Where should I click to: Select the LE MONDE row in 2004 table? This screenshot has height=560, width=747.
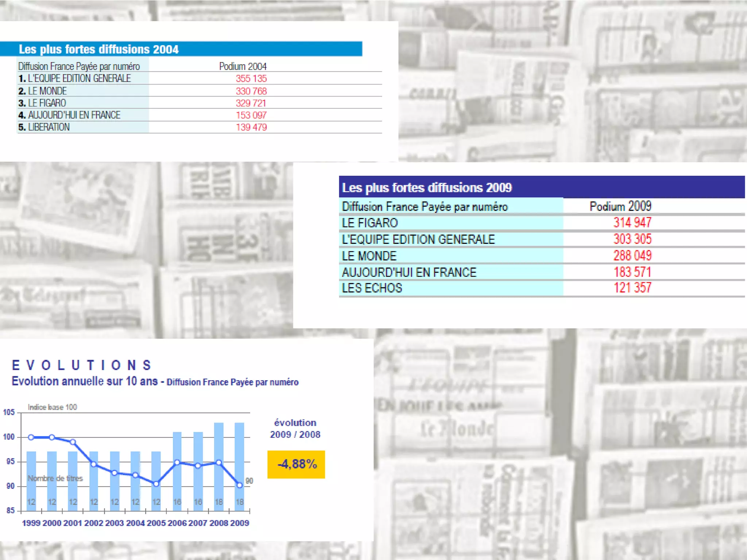(x=47, y=91)
